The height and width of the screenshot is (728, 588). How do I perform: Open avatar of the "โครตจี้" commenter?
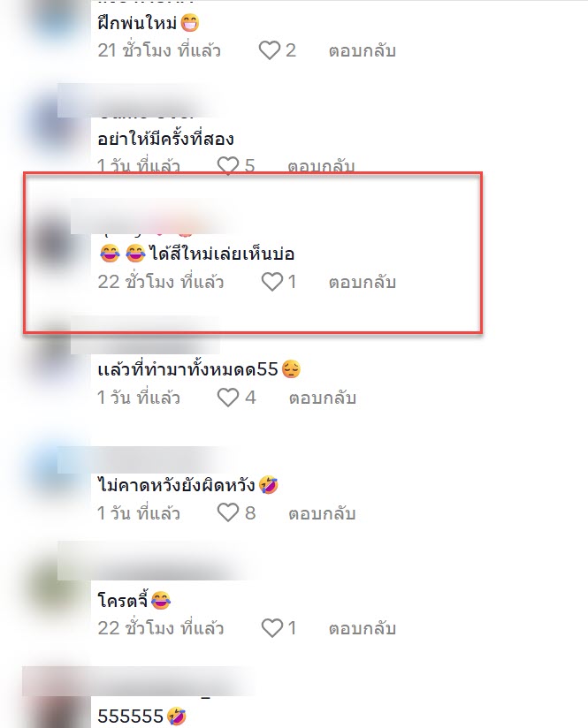point(51,588)
